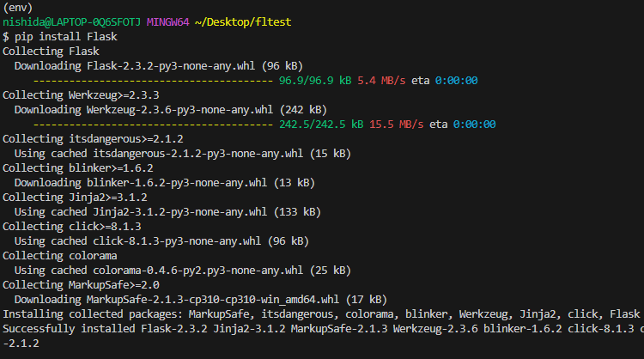
Task: Click 'Using cached Jinja2-3.1.2-py3-none-any.whl (133 kB)' line
Action: pyautogui.click(x=167, y=212)
